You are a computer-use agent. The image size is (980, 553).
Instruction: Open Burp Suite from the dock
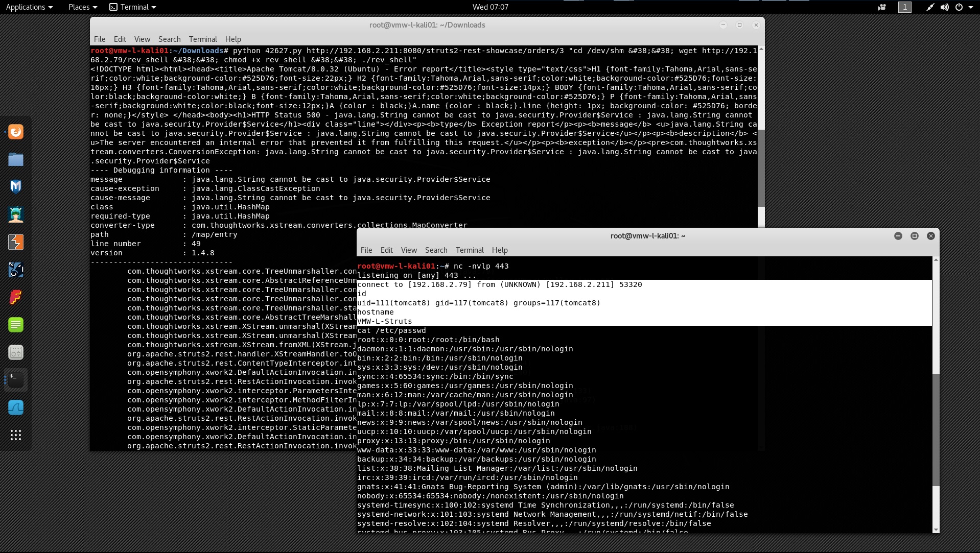pos(16,242)
